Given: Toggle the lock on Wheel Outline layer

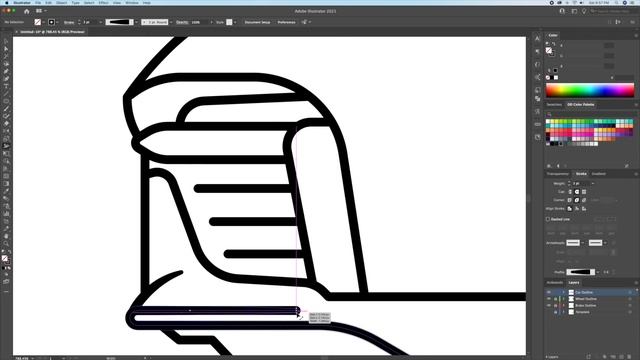Looking at the screenshot, I should (x=556, y=299).
